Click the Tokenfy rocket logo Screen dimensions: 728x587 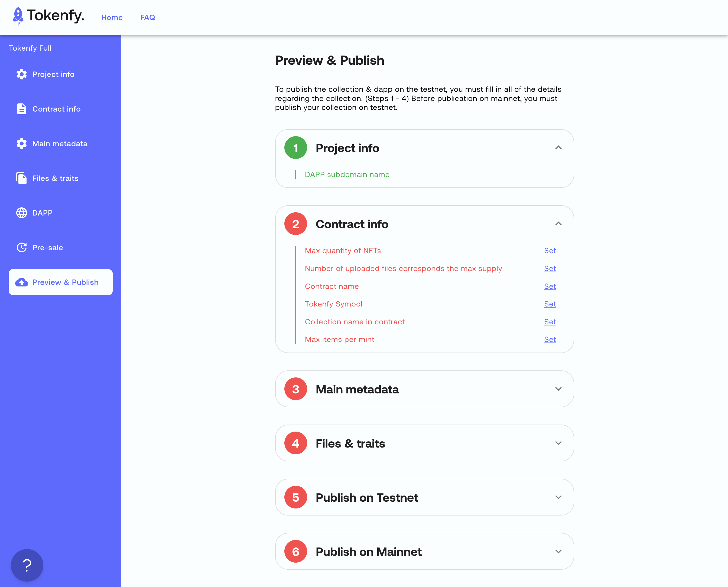click(x=18, y=16)
